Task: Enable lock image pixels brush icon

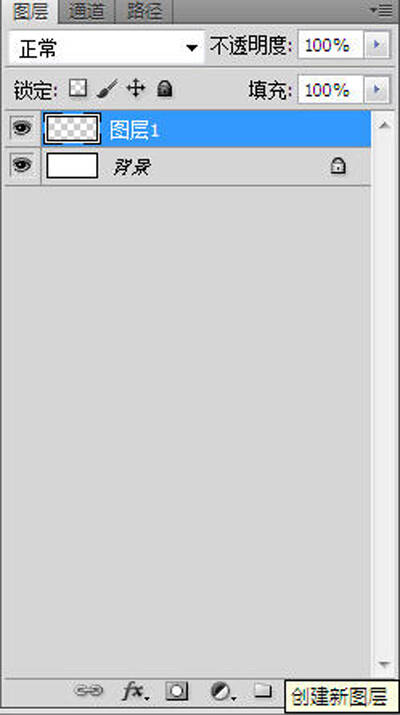Action: tap(108, 88)
